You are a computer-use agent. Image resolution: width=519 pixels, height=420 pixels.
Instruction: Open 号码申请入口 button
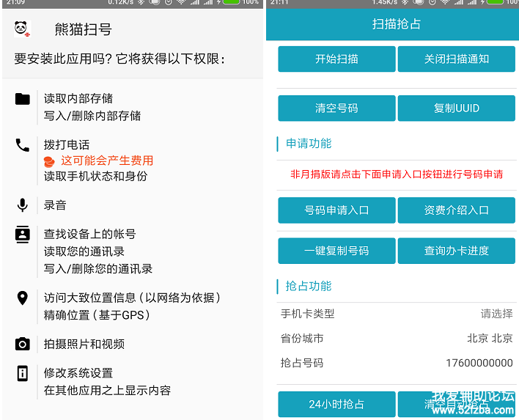tap(336, 210)
